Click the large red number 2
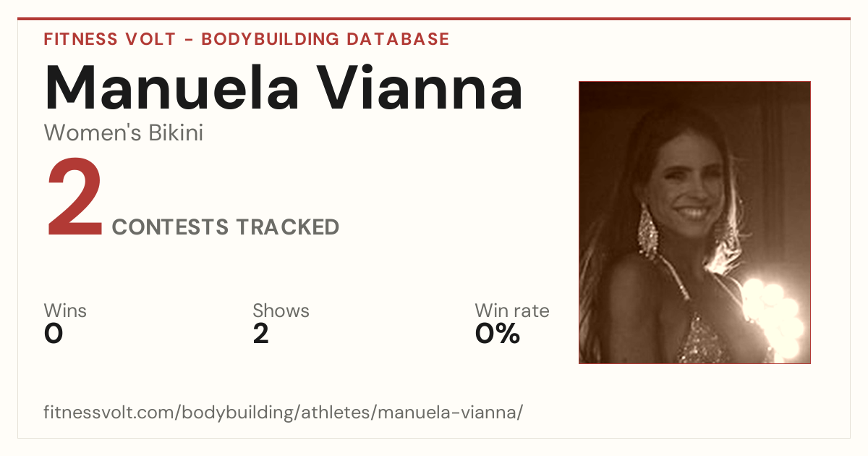 coord(75,199)
